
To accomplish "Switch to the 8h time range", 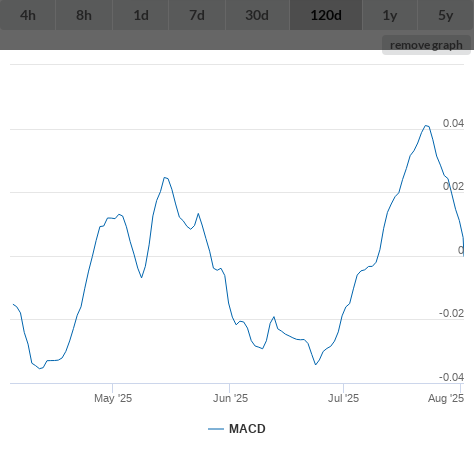I will click(x=84, y=15).
